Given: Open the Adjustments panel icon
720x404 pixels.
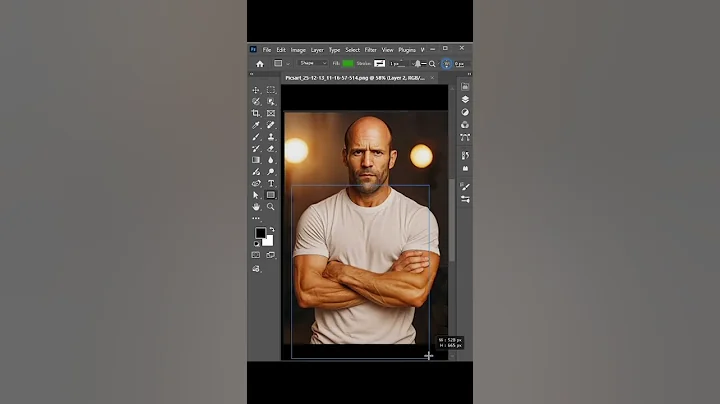Looking at the screenshot, I should coord(465,112).
